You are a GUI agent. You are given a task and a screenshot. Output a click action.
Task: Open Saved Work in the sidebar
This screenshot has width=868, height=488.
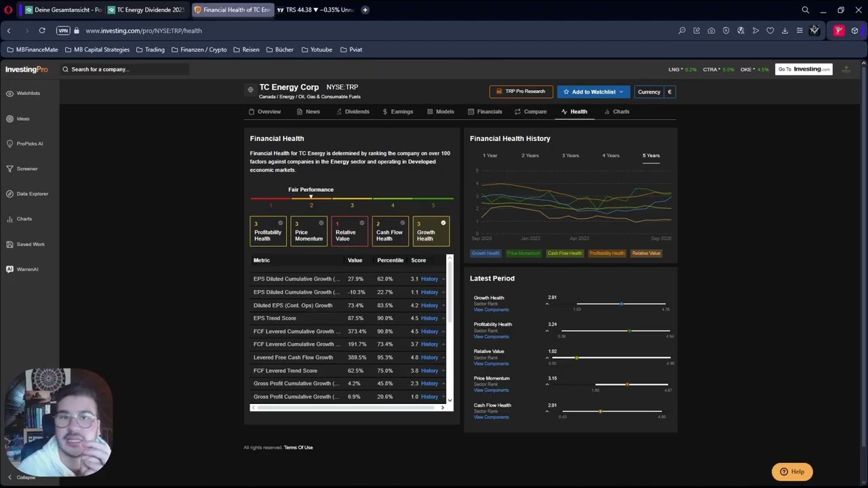click(25, 244)
